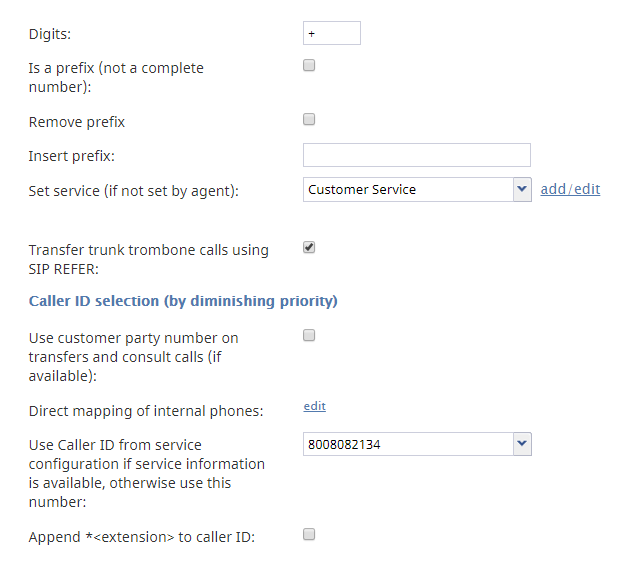Enable the 'Use customer party number' checkbox
The image size is (631, 572).
coord(309,335)
